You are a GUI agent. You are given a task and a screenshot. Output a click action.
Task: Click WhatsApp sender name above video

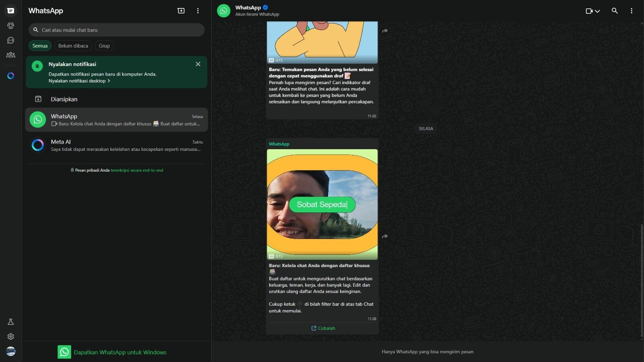279,144
